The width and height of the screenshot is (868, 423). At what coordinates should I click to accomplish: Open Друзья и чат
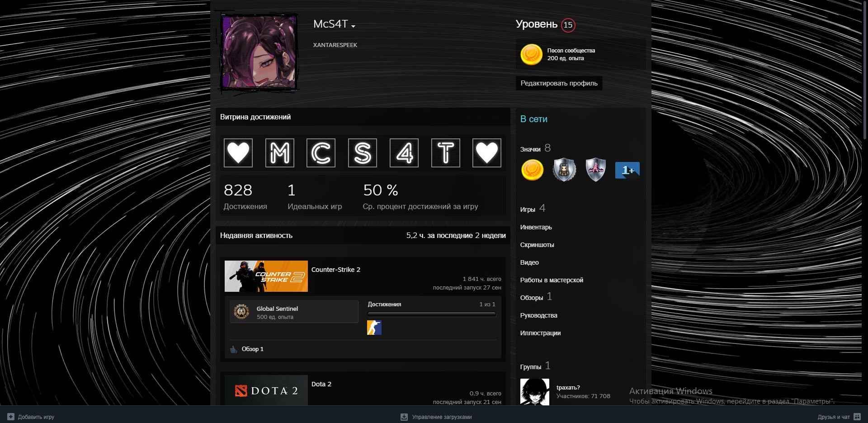coord(834,417)
